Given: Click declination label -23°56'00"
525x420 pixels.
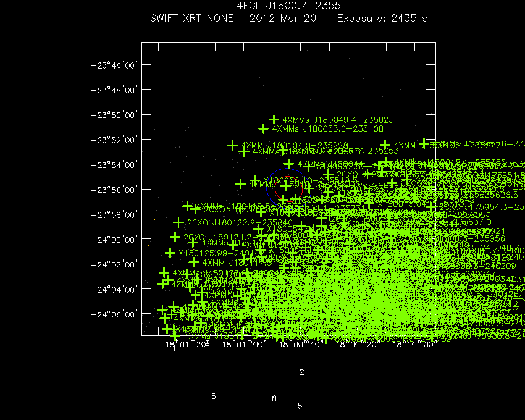Looking at the screenshot, I should 115,190.
